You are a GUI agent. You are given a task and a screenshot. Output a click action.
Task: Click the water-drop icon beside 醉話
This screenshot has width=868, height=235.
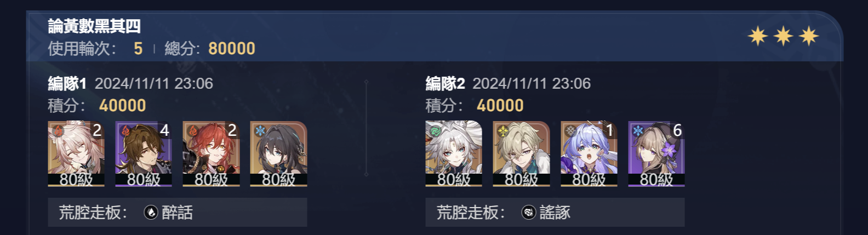pos(151,213)
